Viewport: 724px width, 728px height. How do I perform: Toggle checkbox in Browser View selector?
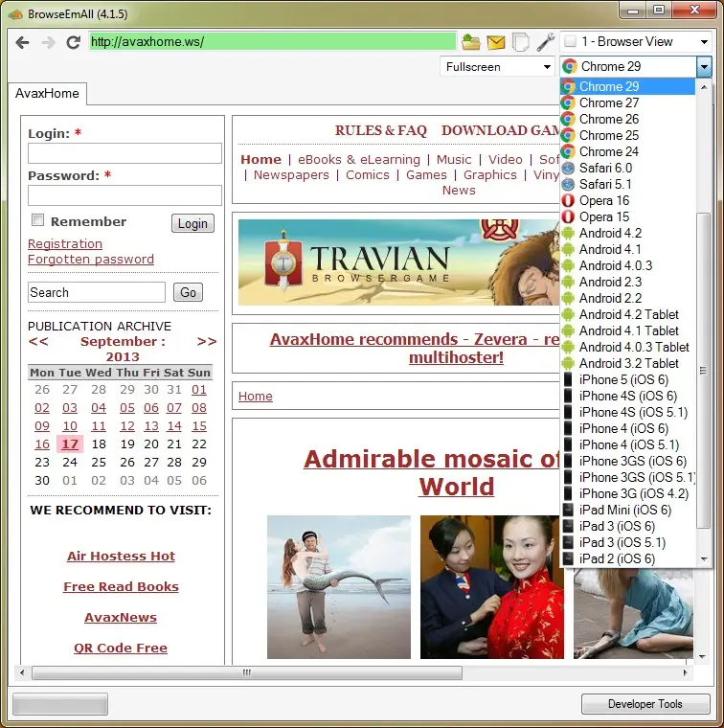(x=570, y=42)
